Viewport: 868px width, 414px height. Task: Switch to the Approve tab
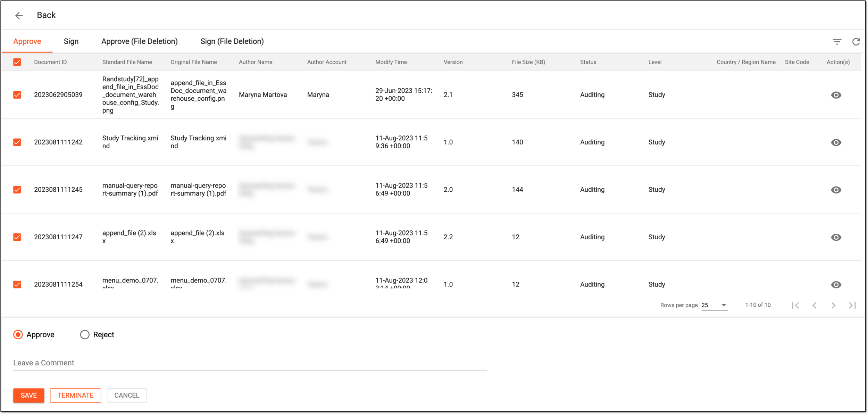(x=27, y=41)
